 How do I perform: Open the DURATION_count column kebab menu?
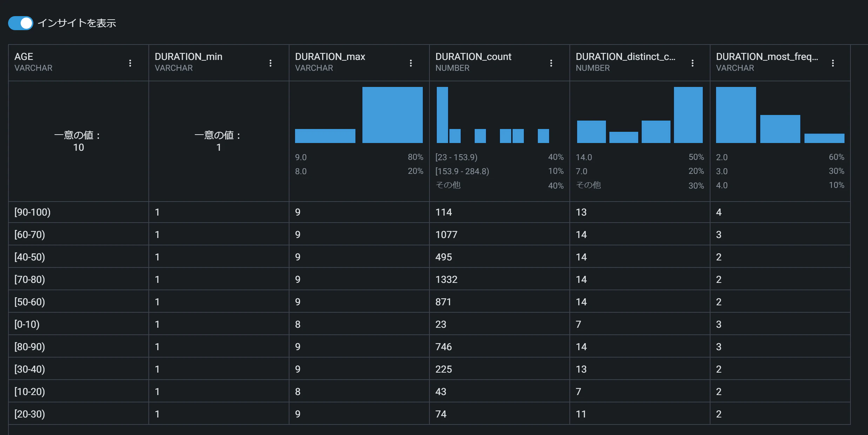point(551,63)
